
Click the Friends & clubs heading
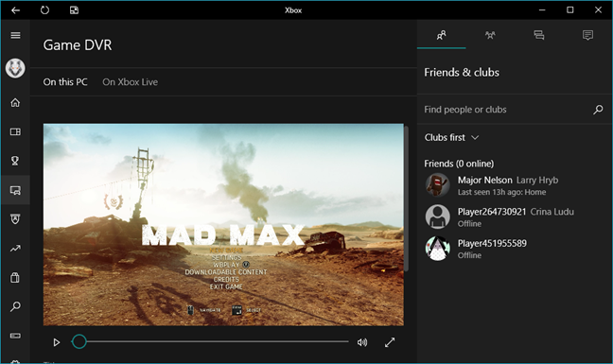[x=462, y=73]
